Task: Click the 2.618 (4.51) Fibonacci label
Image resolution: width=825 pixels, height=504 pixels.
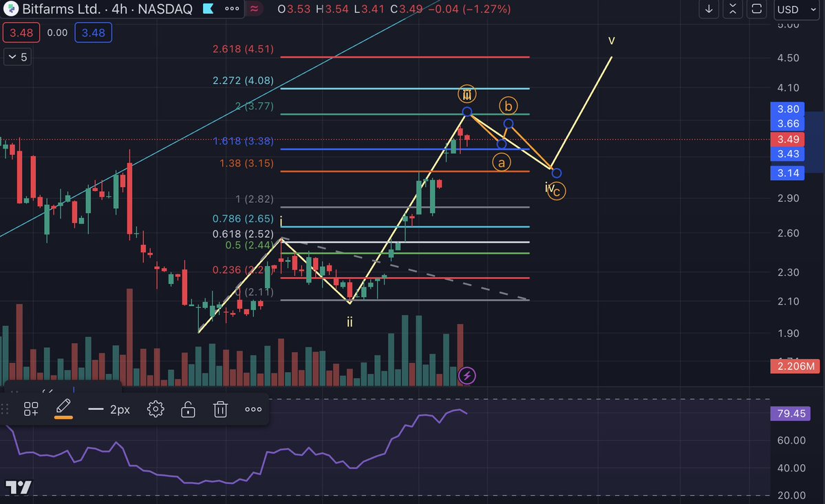Action: (243, 49)
